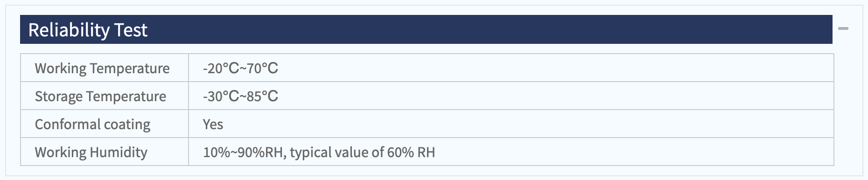Click the Working Humidity label cell

click(x=105, y=152)
